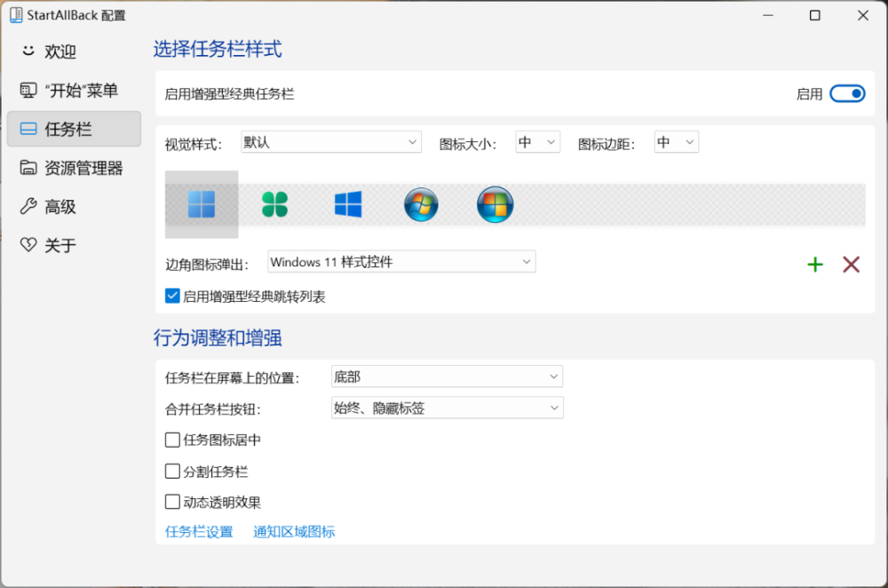Select the Windows 7 orb start icon
This screenshot has width=888, height=588.
tap(421, 204)
